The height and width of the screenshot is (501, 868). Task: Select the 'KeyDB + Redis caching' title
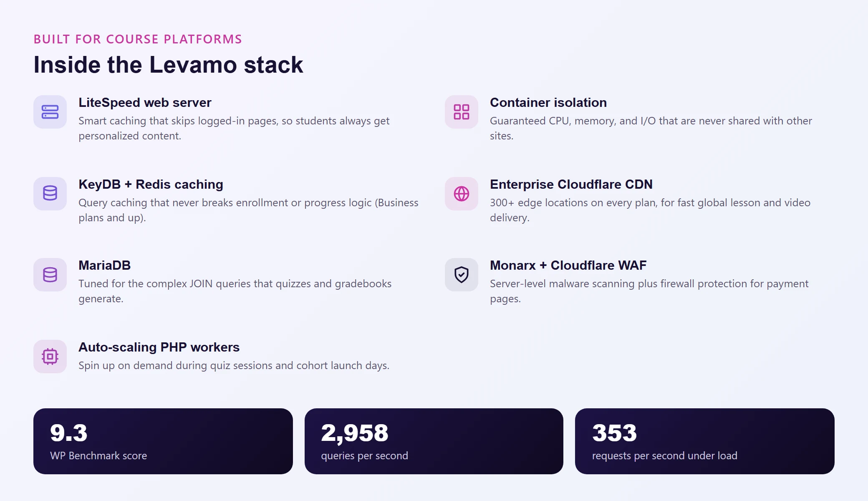coord(151,185)
